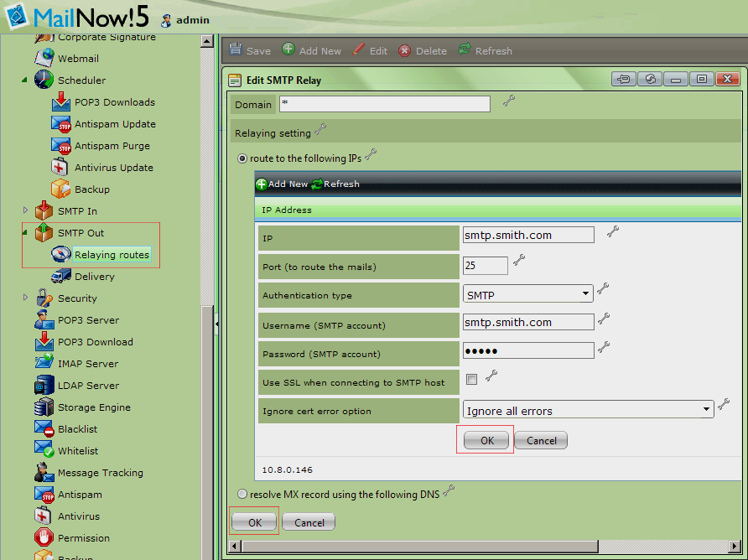Click the Port input field
The width and height of the screenshot is (748, 560).
tap(486, 265)
